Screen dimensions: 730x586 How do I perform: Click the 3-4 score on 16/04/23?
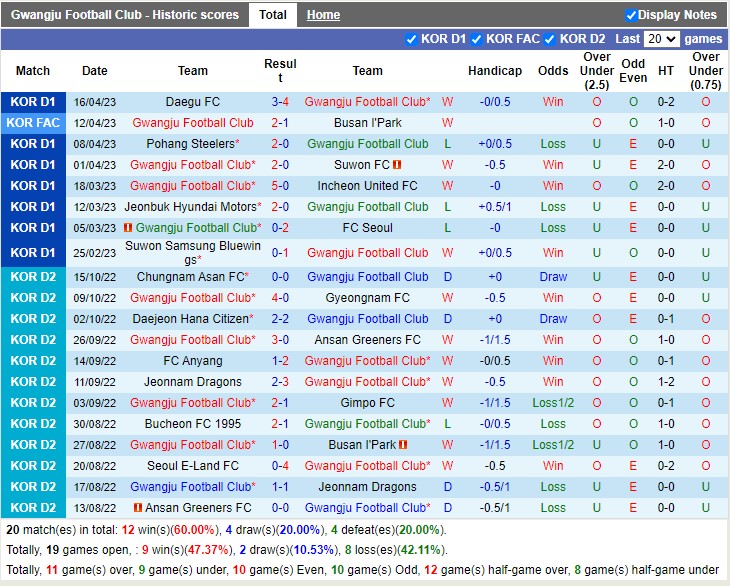coord(280,102)
